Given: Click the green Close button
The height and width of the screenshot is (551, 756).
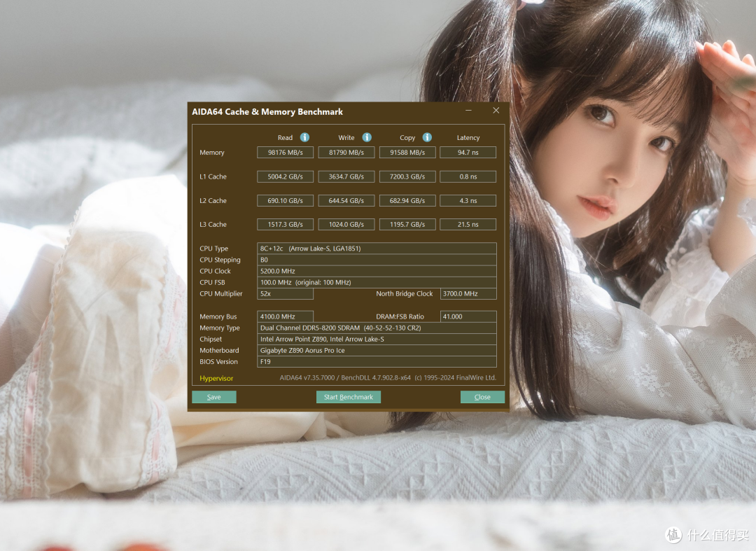Looking at the screenshot, I should [x=482, y=397].
